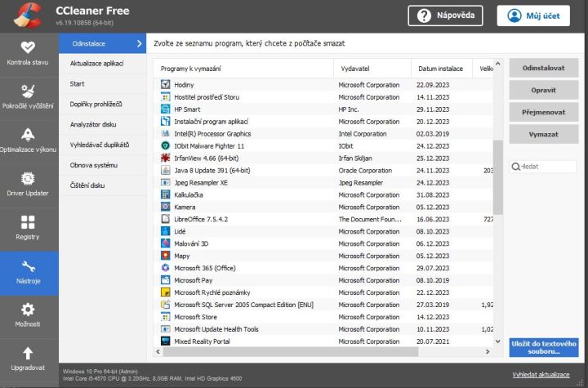Click the Vymazat button

pyautogui.click(x=543, y=134)
